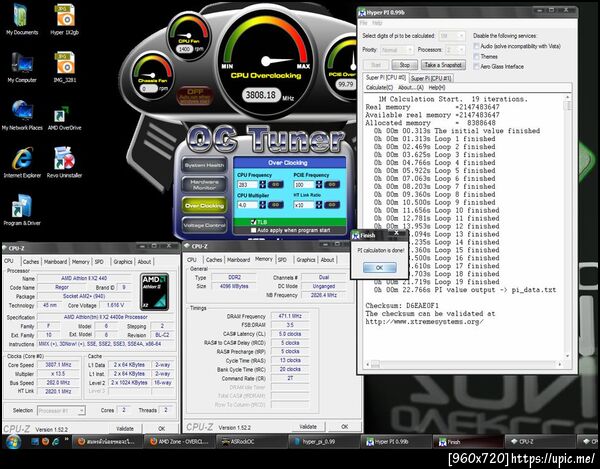This screenshot has width=600, height=469.
Task: Check the Aero Glass Interface option
Action: (476, 67)
